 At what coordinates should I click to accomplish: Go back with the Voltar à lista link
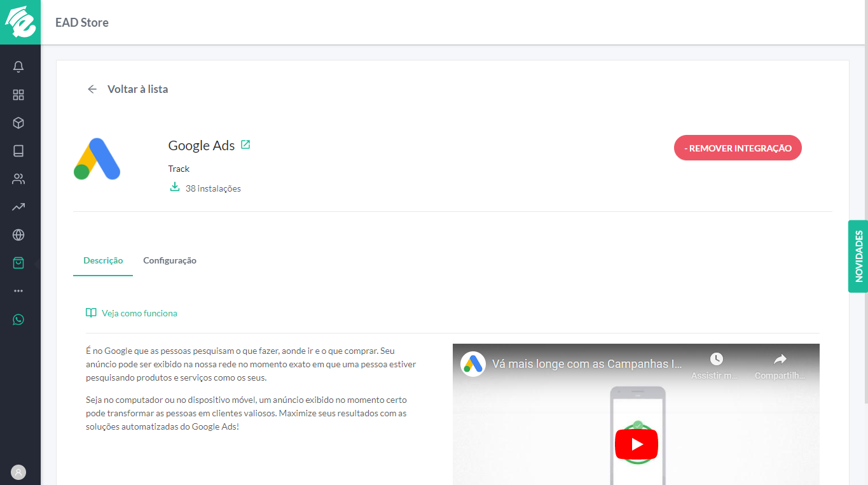137,89
